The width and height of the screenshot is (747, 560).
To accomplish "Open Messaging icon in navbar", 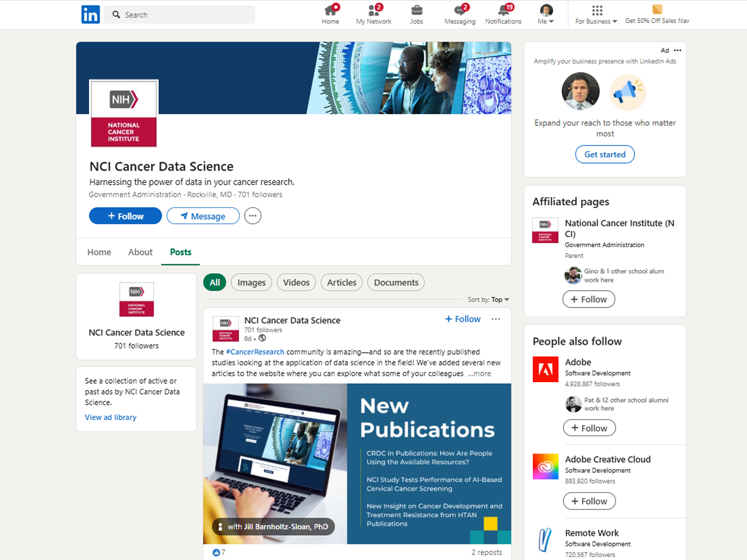I will [x=460, y=11].
